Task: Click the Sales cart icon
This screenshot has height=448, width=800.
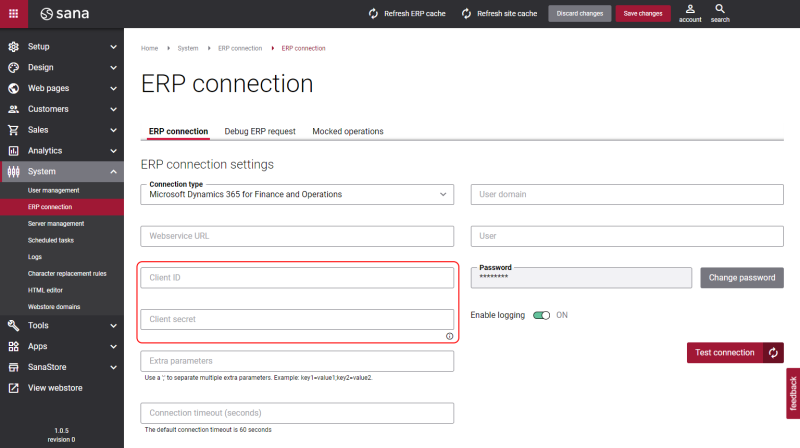Action: click(14, 130)
